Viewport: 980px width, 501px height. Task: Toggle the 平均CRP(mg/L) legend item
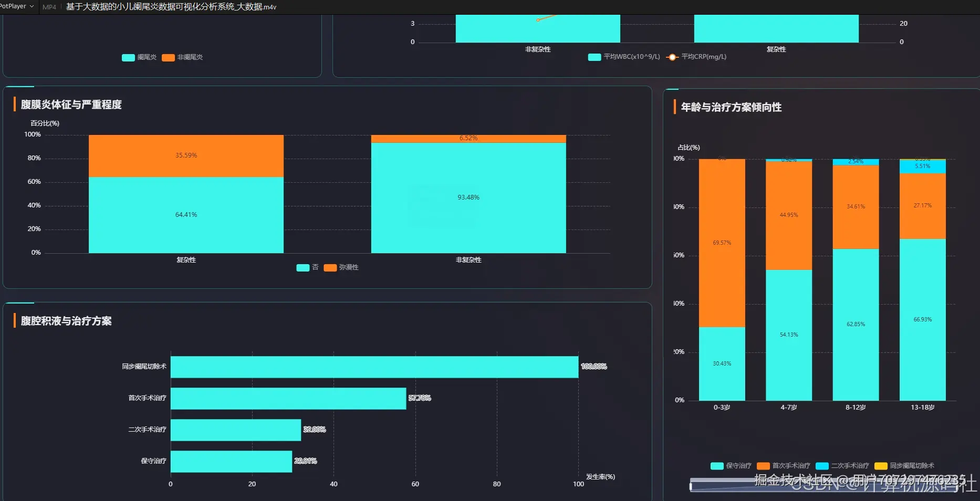pyautogui.click(x=696, y=57)
